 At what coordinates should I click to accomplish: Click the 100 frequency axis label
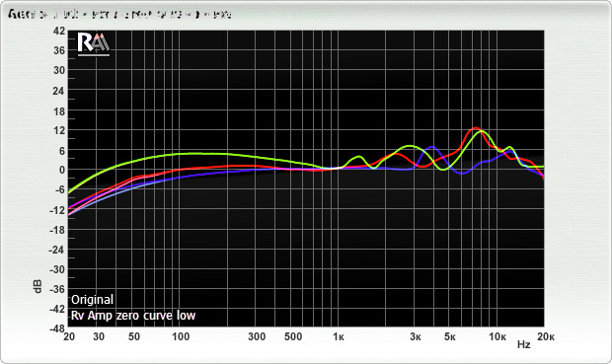pos(181,336)
